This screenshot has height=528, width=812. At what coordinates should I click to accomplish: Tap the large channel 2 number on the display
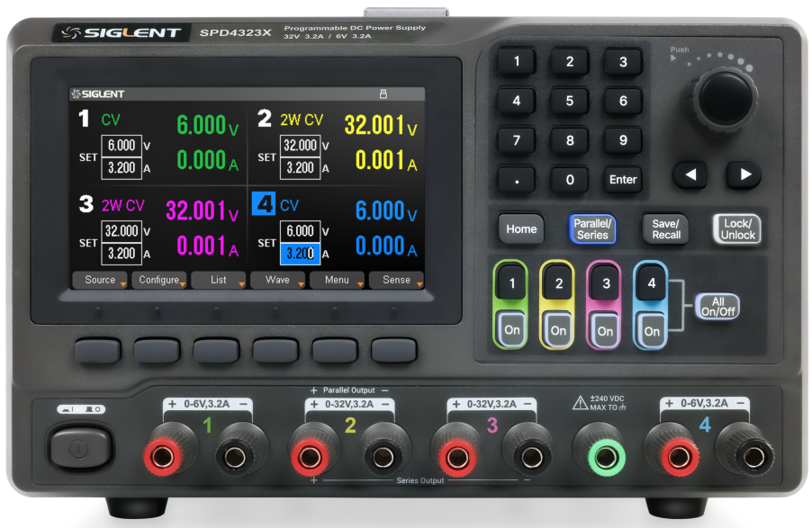(x=264, y=119)
